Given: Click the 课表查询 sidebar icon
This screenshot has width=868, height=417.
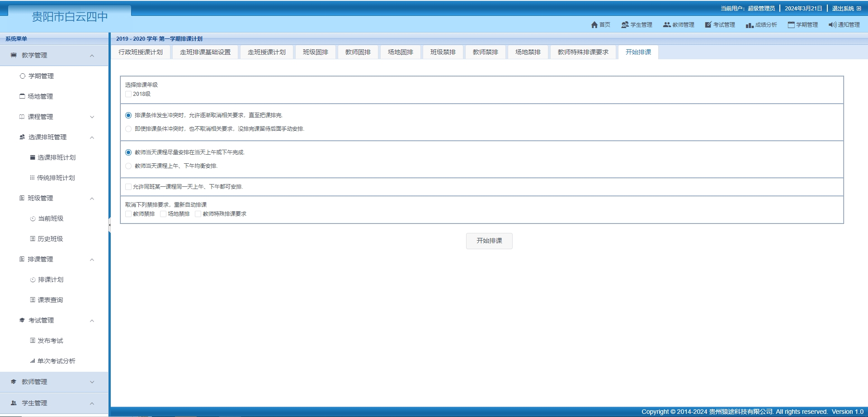Looking at the screenshot, I should pos(33,300).
